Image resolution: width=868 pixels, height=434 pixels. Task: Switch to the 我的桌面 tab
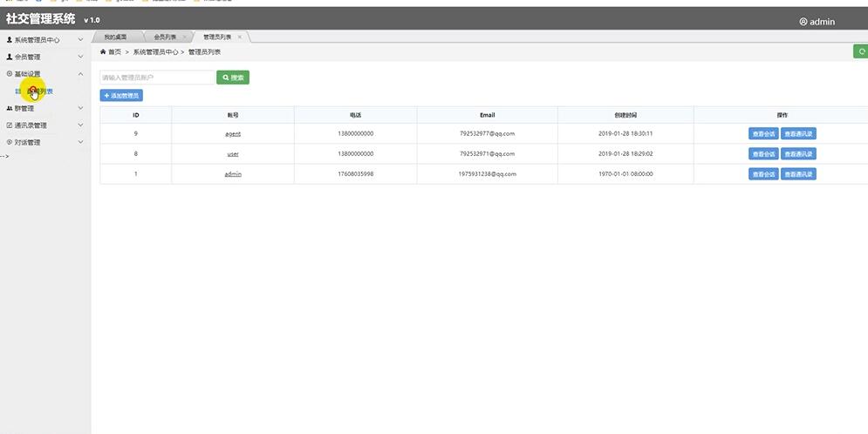point(115,37)
